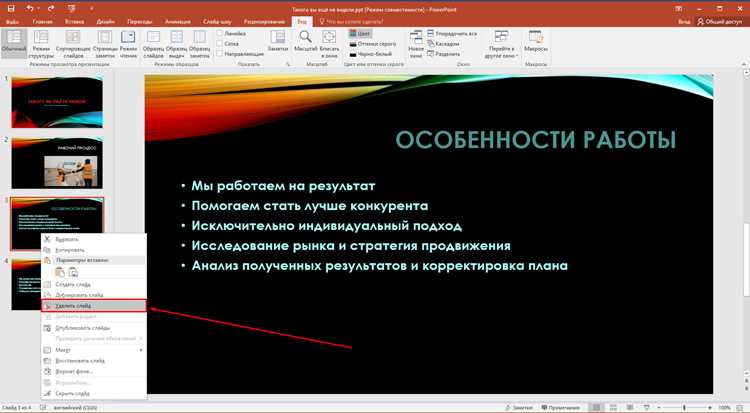Viewport: 750px width, 413px height.
Task: Choose Duplicate Slide (Дублировать слайд) in the context menu
Action: coord(93,295)
